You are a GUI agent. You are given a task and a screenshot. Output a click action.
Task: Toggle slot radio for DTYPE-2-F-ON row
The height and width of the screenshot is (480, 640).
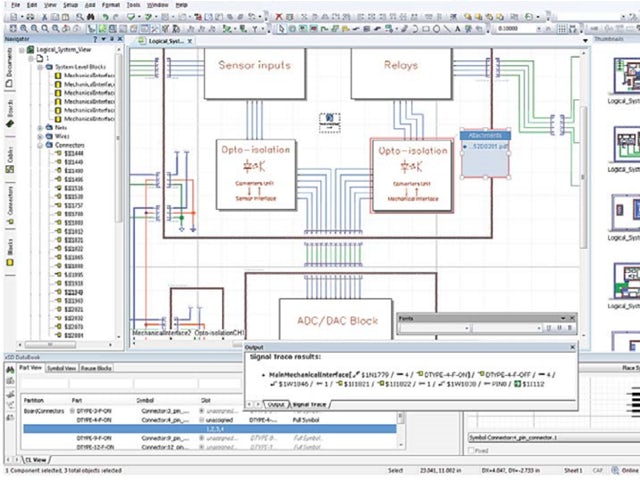pos(201,411)
